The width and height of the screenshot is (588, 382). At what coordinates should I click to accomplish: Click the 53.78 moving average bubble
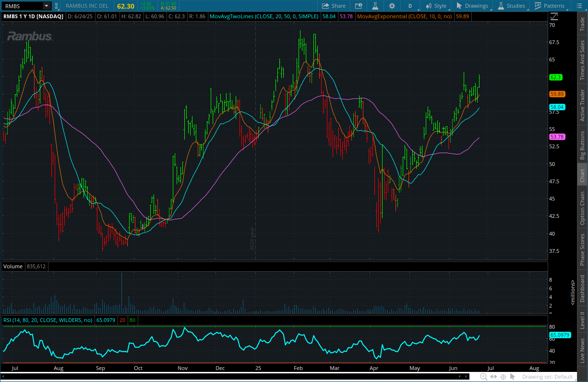tap(557, 137)
